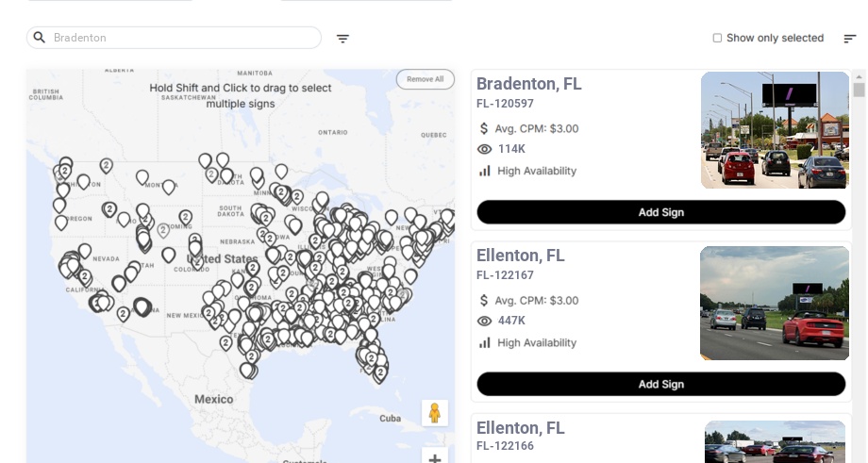The image size is (868, 463).
Task: Click the availability bars icon for Ellenton FL-122167
Action: 485,342
